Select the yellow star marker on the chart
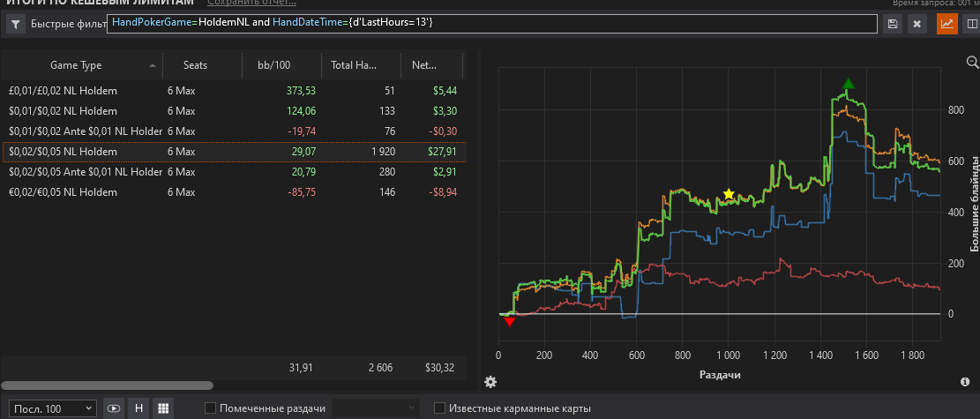980x419 pixels. point(728,194)
